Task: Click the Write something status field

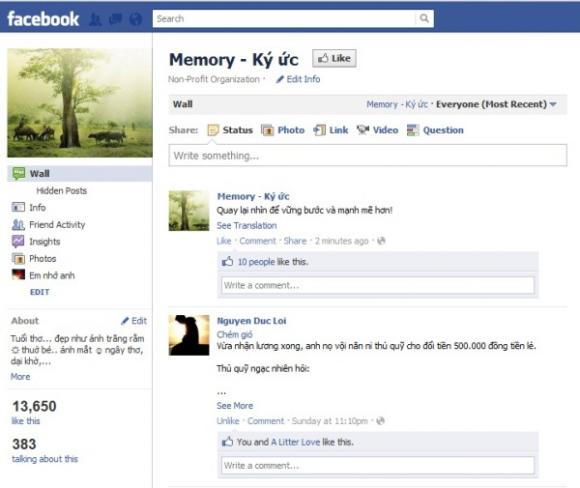Action: (x=368, y=155)
